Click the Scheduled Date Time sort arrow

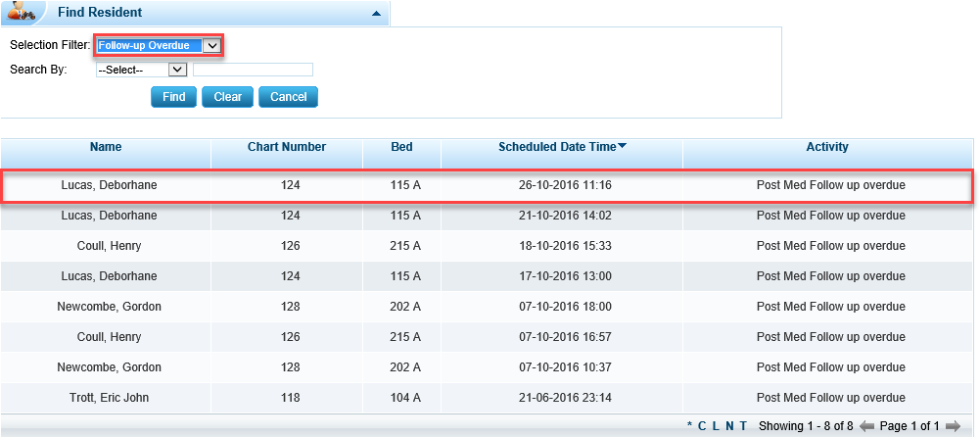coord(623,147)
